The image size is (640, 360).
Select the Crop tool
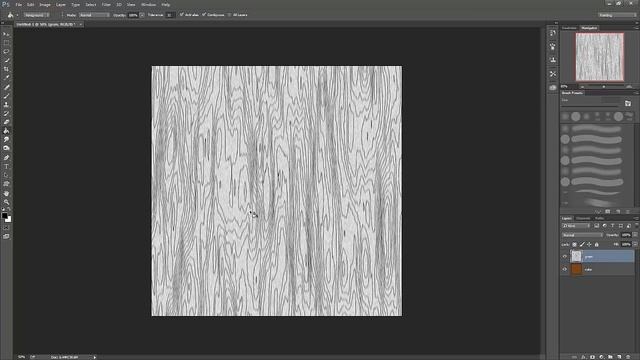click(x=6, y=69)
